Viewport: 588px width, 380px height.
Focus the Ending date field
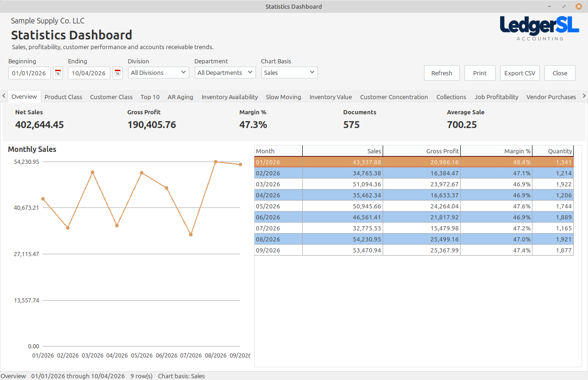pos(89,73)
